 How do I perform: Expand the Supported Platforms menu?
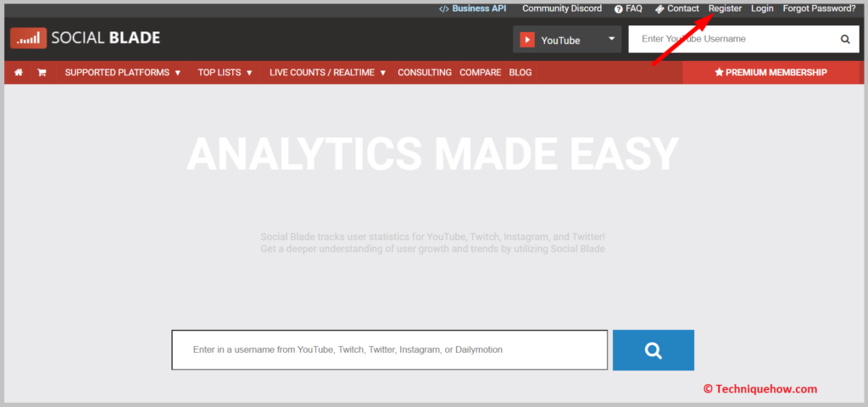123,73
